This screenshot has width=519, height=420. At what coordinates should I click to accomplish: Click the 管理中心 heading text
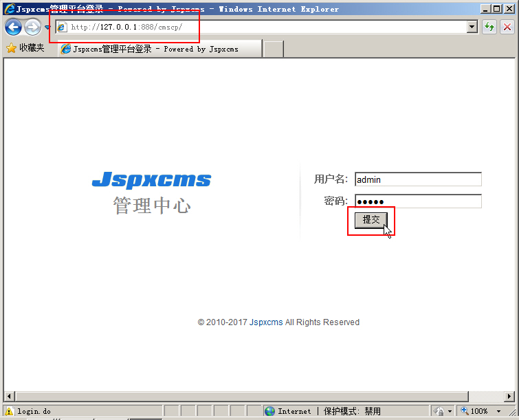click(x=152, y=206)
